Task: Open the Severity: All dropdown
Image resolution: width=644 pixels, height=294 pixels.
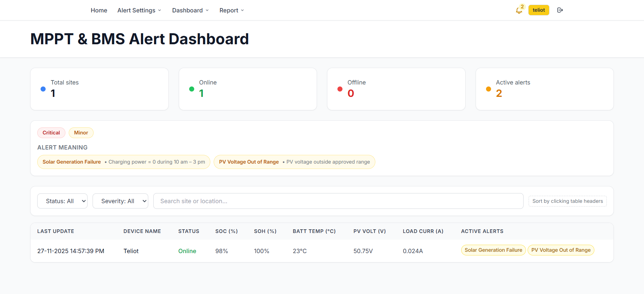Action: tap(120, 201)
